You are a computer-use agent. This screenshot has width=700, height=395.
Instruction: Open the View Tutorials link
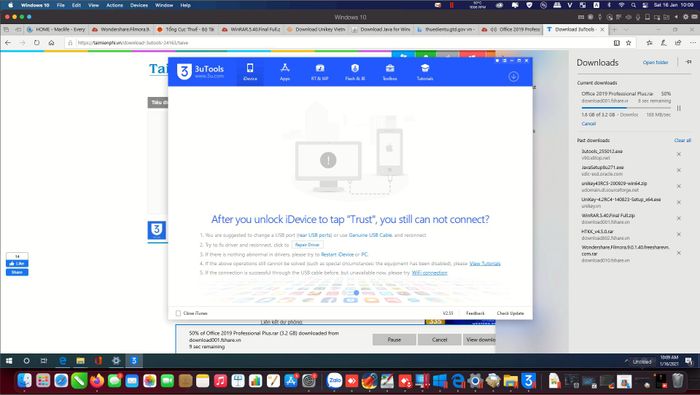485,263
